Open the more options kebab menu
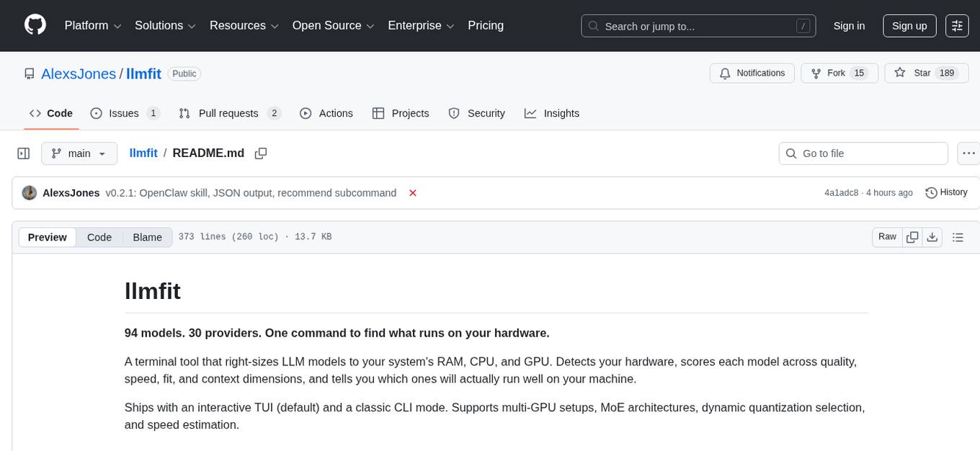980x451 pixels. pyautogui.click(x=968, y=153)
